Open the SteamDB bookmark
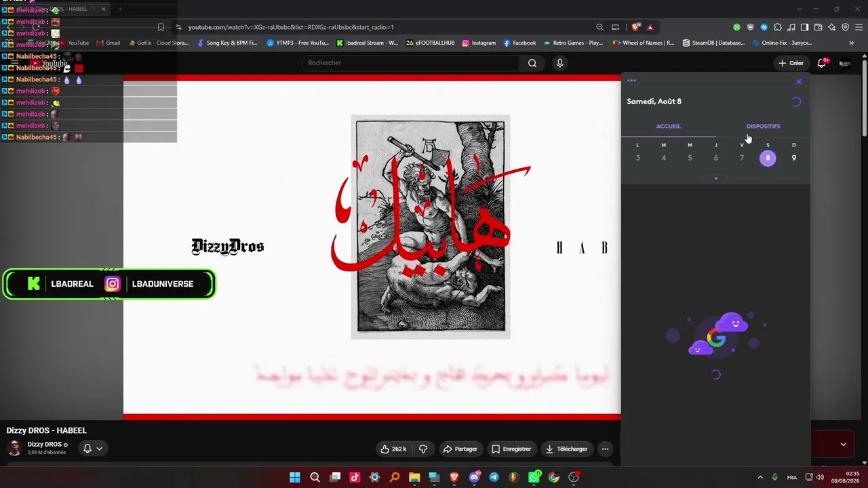The width and height of the screenshot is (868, 488). point(713,43)
